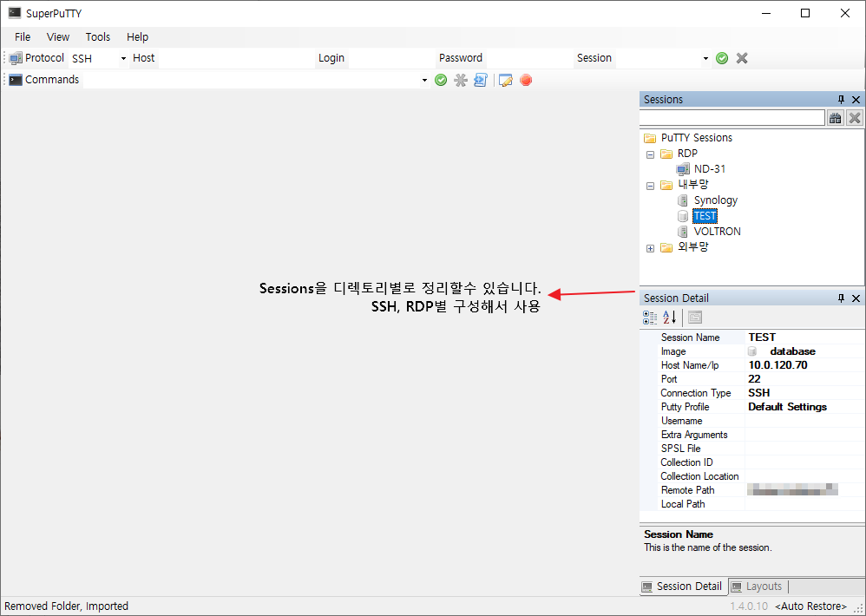Click the Connection Type value SSH
This screenshot has width=866, height=616.
click(x=759, y=393)
